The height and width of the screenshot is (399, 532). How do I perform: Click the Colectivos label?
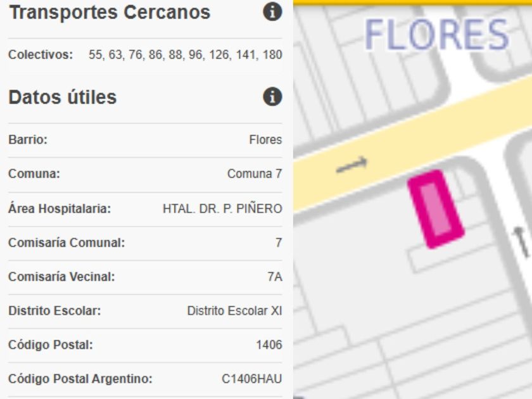tap(41, 55)
